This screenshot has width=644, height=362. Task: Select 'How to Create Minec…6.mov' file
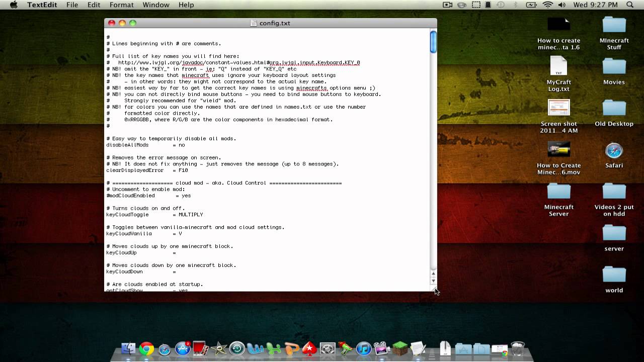pos(558,158)
